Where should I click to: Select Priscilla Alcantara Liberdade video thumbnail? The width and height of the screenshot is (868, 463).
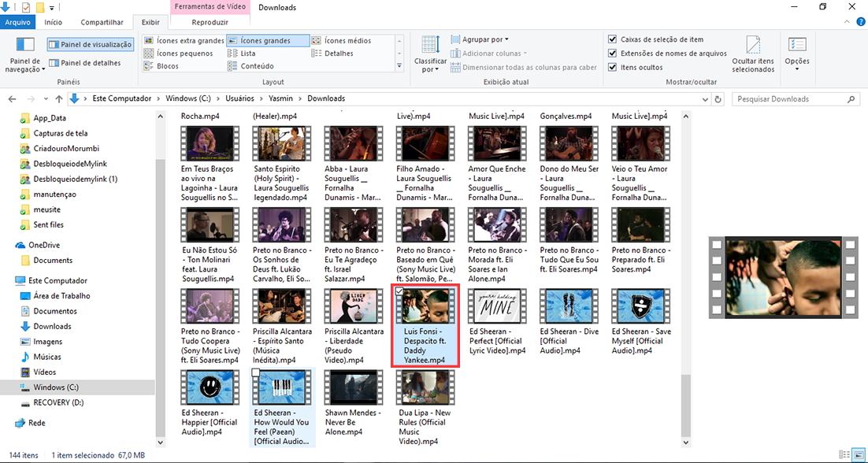[353, 306]
